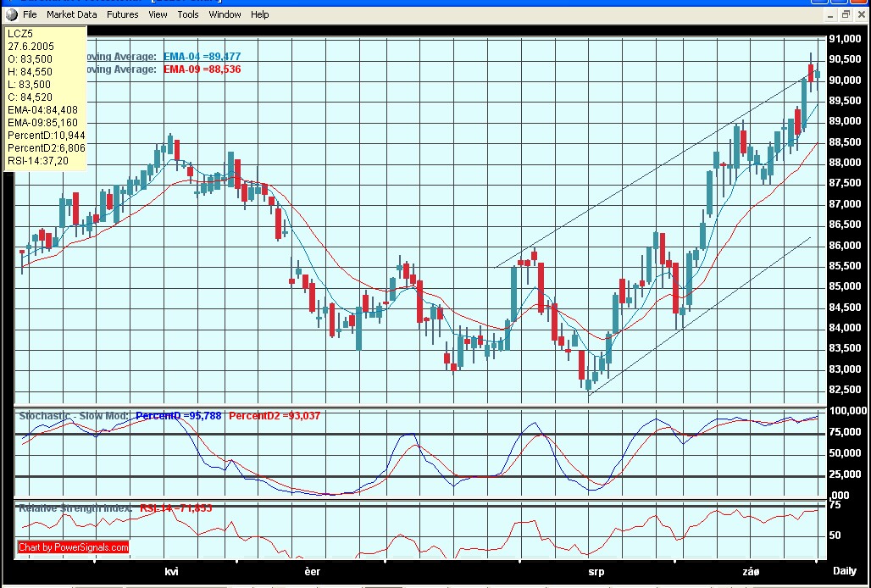Click the globe application icon beside File
871x588 pixels.
point(12,14)
